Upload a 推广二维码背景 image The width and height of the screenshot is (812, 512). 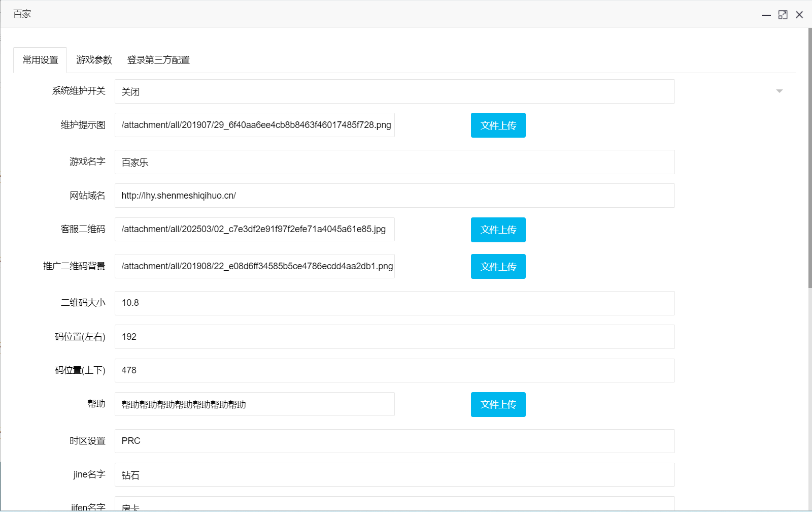[x=498, y=266]
